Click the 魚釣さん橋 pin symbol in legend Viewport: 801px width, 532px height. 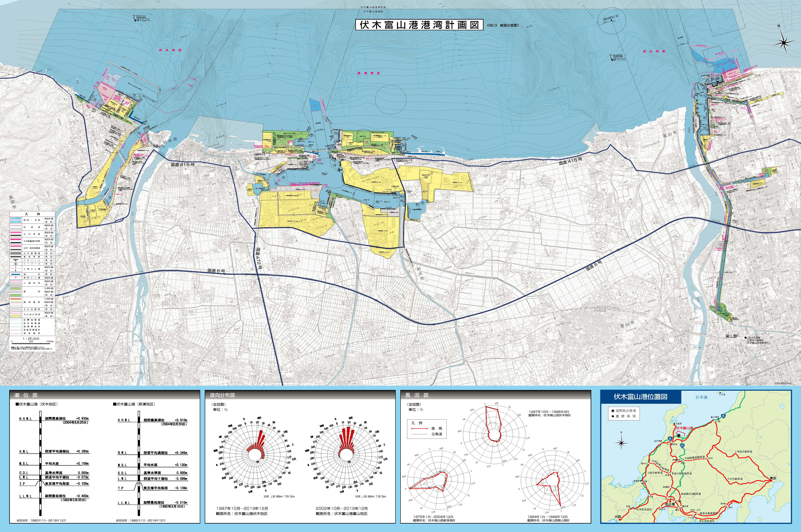click(x=16, y=278)
